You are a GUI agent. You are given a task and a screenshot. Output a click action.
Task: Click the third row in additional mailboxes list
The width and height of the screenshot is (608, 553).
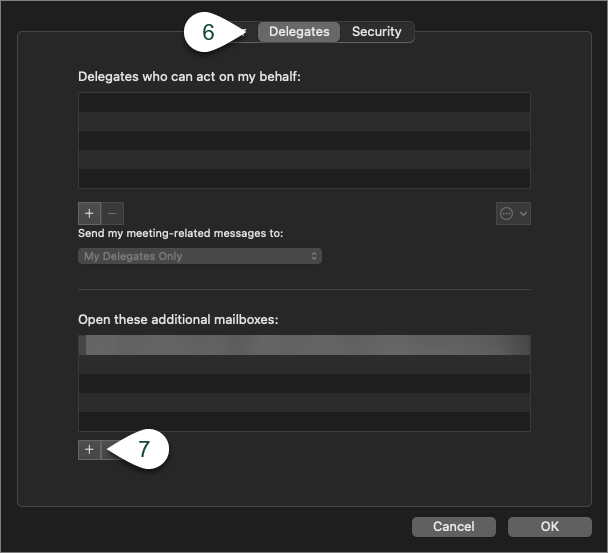(x=304, y=383)
